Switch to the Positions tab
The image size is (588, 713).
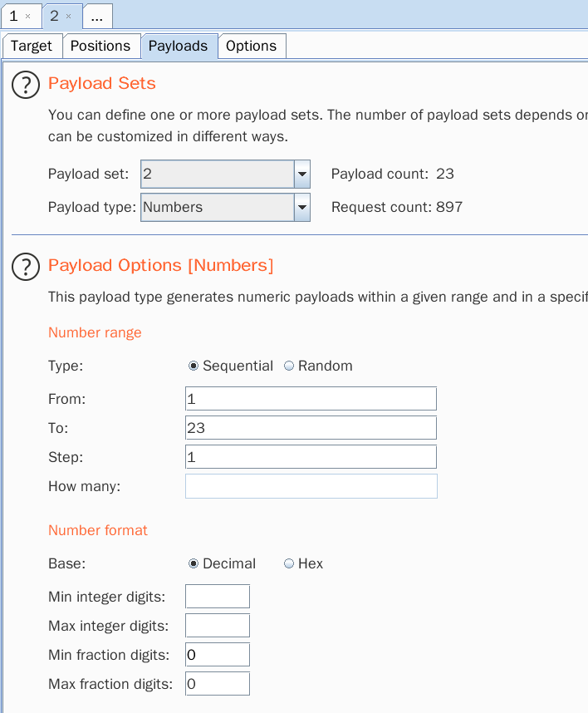100,46
